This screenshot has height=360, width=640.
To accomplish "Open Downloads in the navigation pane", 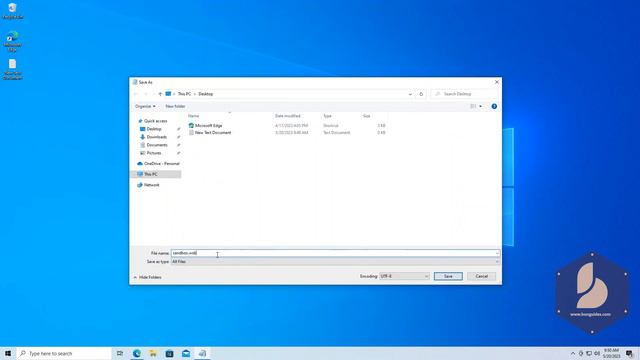I will coord(156,137).
